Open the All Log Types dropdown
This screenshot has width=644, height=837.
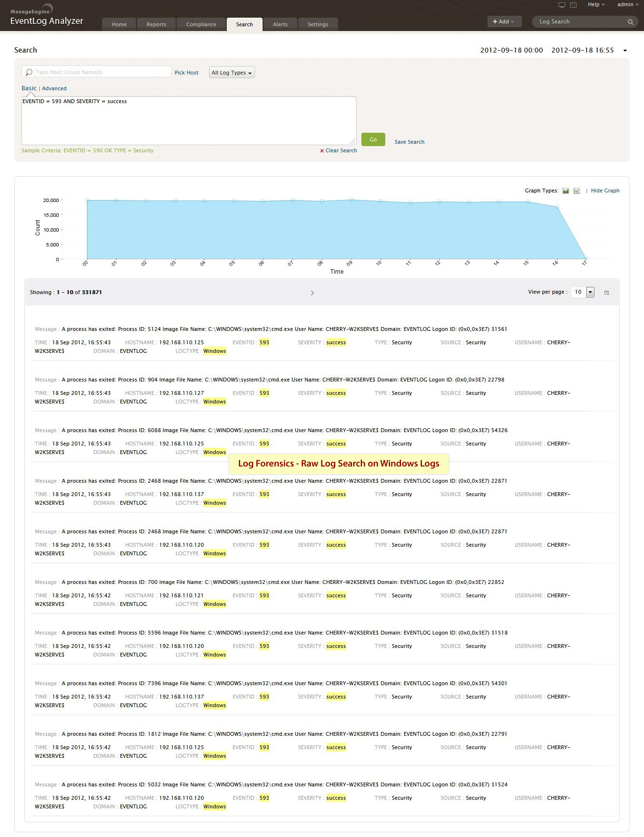[232, 73]
